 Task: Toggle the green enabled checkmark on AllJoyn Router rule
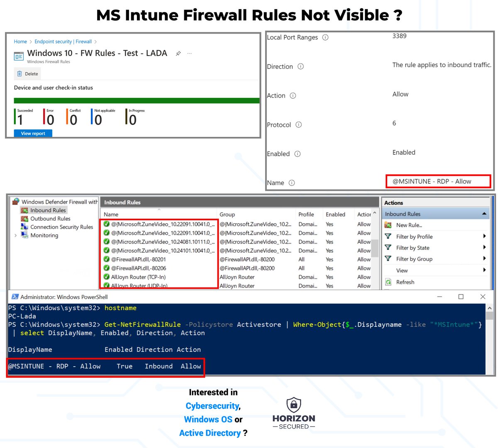tap(107, 277)
